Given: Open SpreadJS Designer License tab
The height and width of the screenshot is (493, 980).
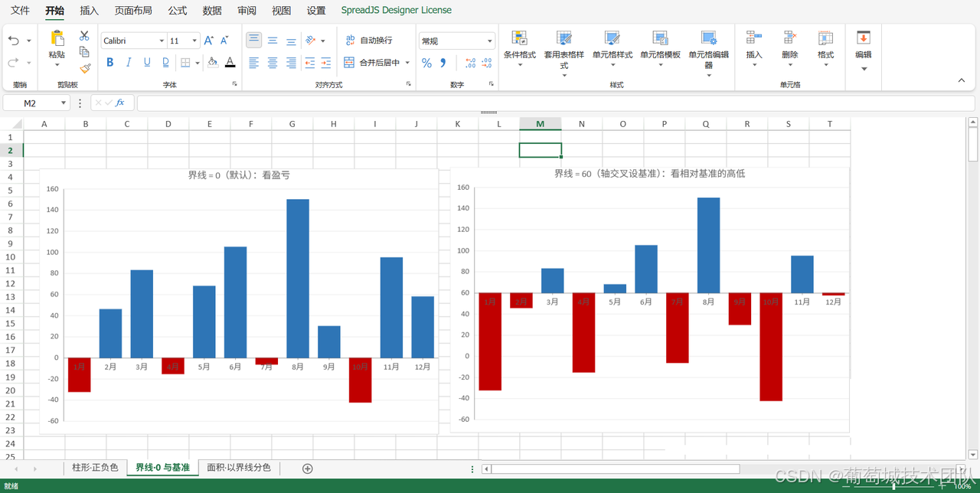Looking at the screenshot, I should (397, 11).
